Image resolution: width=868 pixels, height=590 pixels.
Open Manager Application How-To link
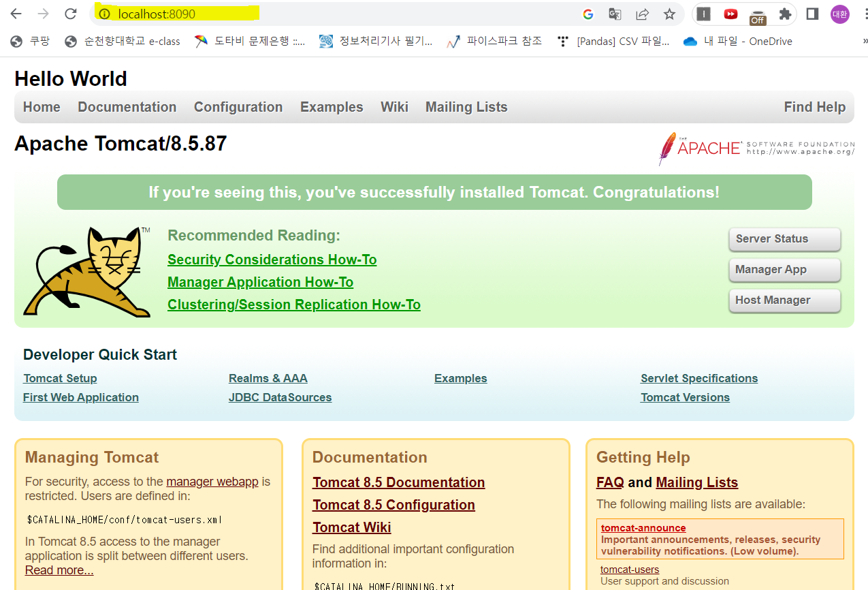pos(261,282)
